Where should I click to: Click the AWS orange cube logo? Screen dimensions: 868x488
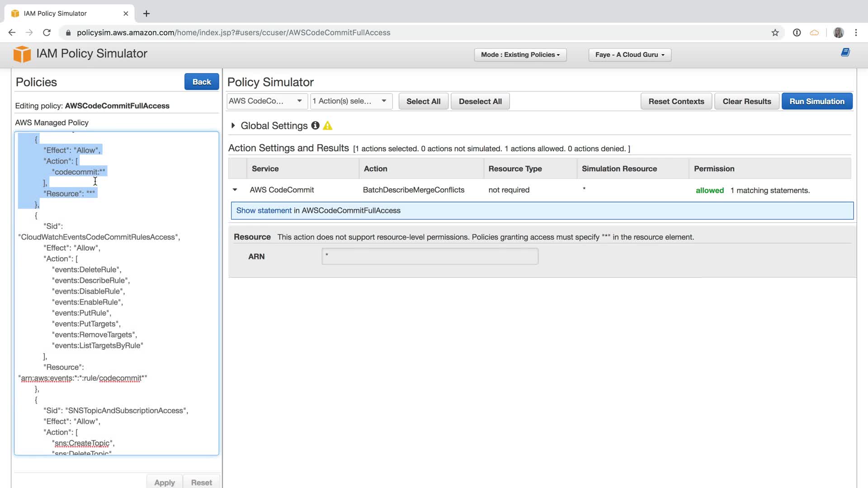pos(22,54)
